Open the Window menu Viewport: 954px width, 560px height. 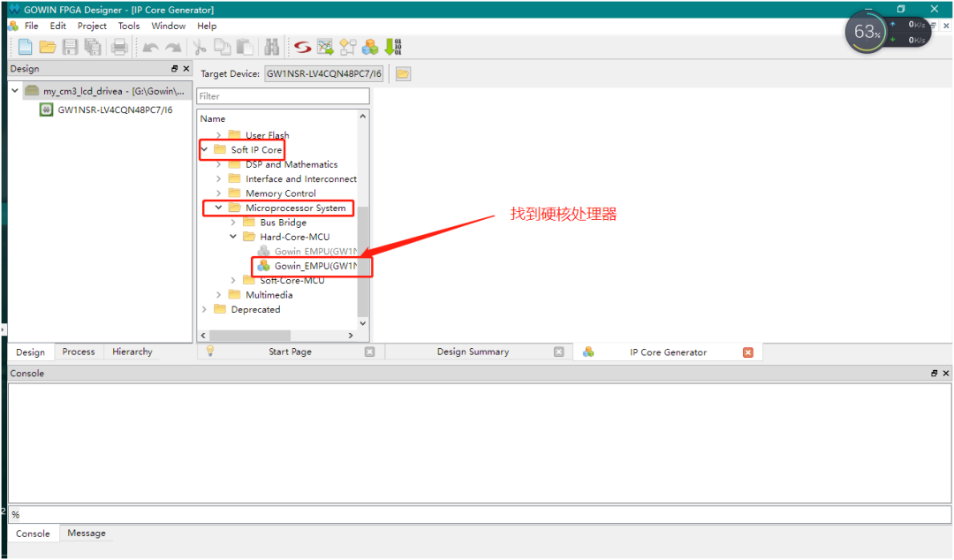(x=168, y=26)
